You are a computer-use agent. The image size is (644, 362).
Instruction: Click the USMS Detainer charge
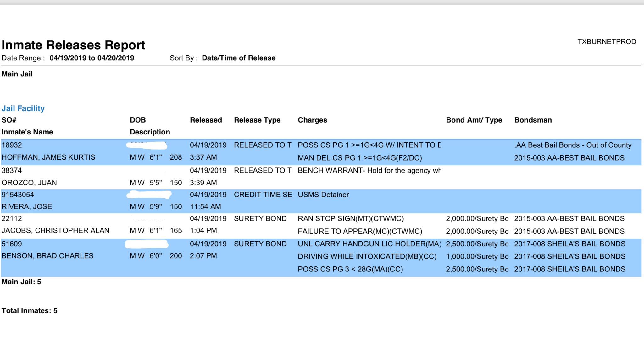tap(323, 195)
